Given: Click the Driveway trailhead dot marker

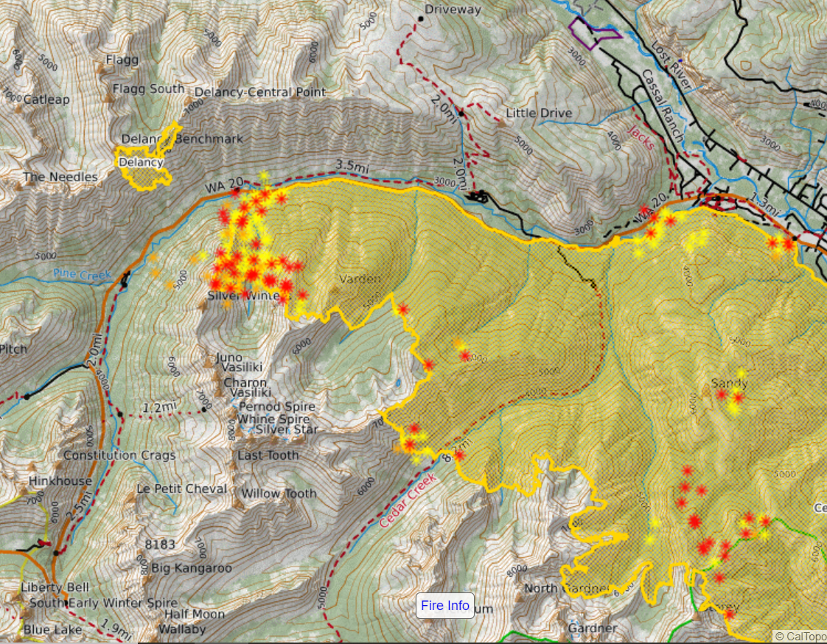Looking at the screenshot, I should (x=421, y=17).
